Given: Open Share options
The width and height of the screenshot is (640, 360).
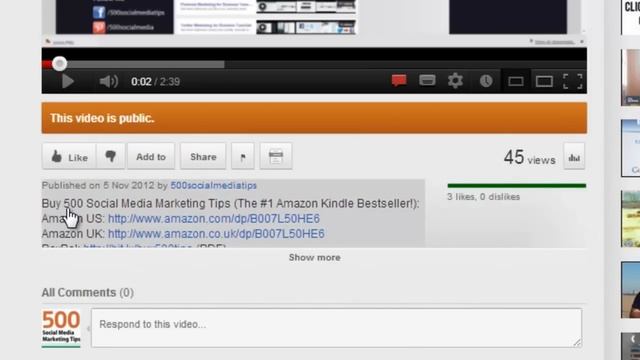Looking at the screenshot, I should (203, 156).
